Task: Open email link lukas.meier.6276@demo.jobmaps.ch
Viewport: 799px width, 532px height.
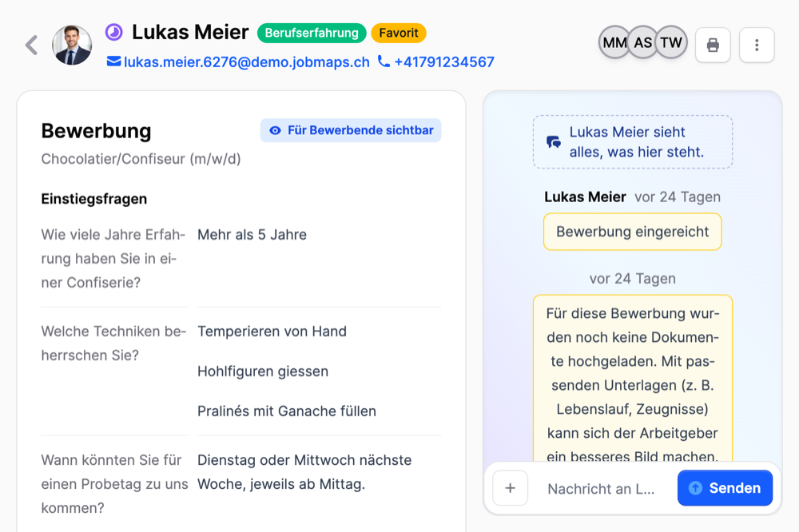Action: [x=247, y=62]
